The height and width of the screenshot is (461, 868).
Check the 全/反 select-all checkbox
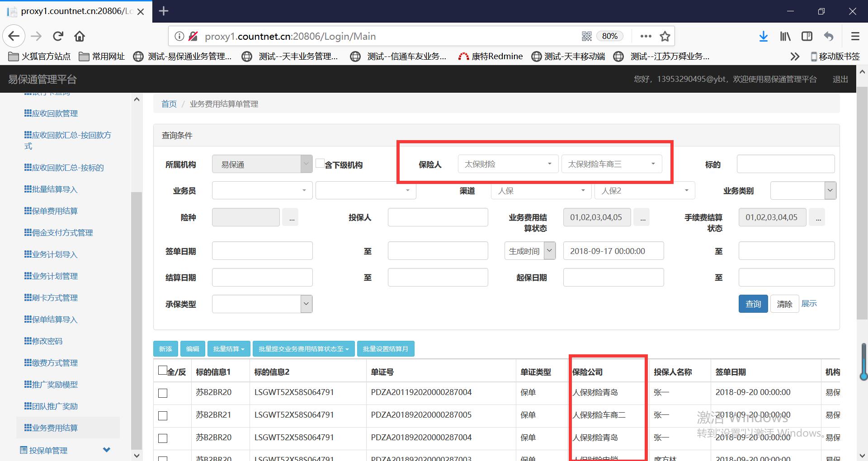coord(163,371)
